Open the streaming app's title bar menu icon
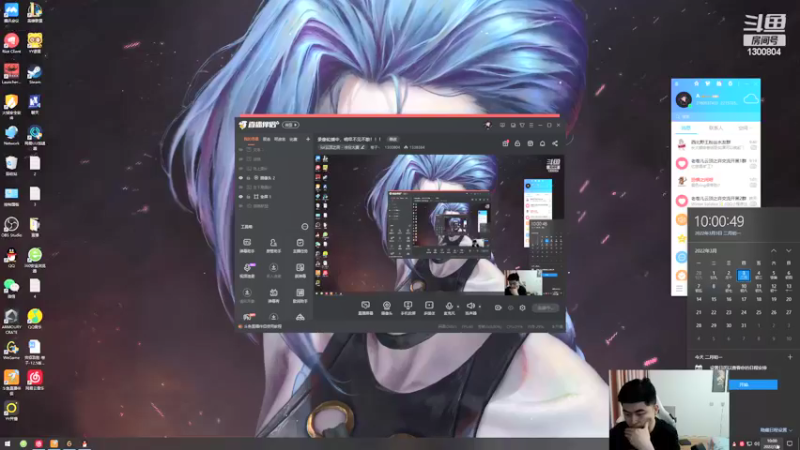800x450 pixels. [x=531, y=125]
